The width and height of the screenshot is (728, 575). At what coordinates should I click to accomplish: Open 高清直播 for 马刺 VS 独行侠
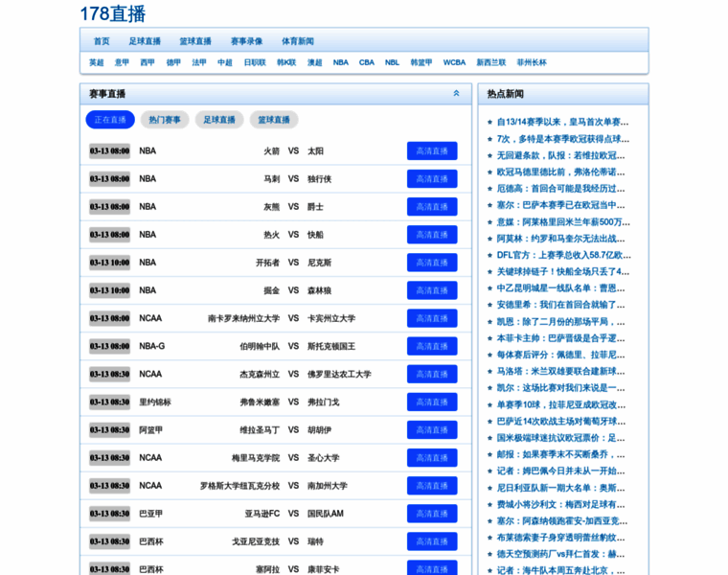[432, 179]
